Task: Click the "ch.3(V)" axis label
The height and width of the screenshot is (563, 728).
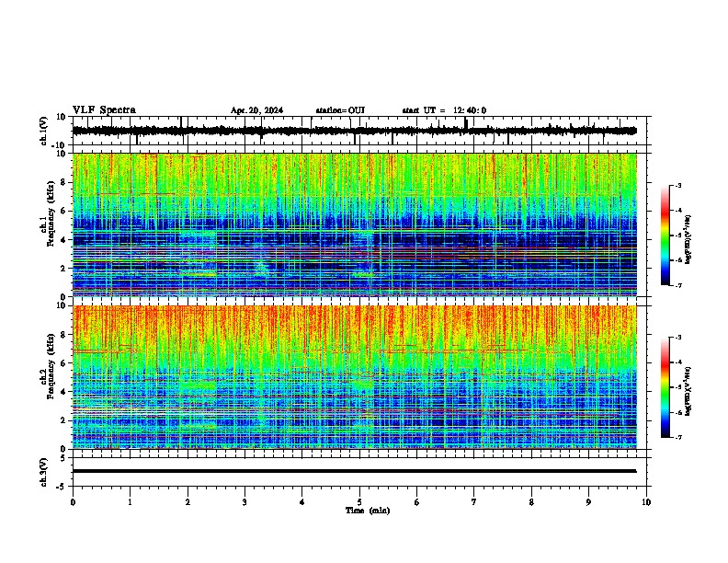Action: coord(44,472)
